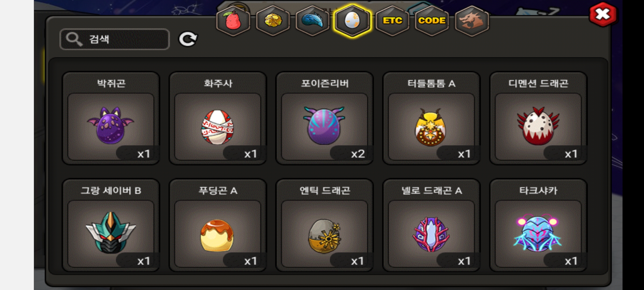Pick the 엔틱 드래곤 gear egg
Screen dimensions: 644x290
click(324, 225)
